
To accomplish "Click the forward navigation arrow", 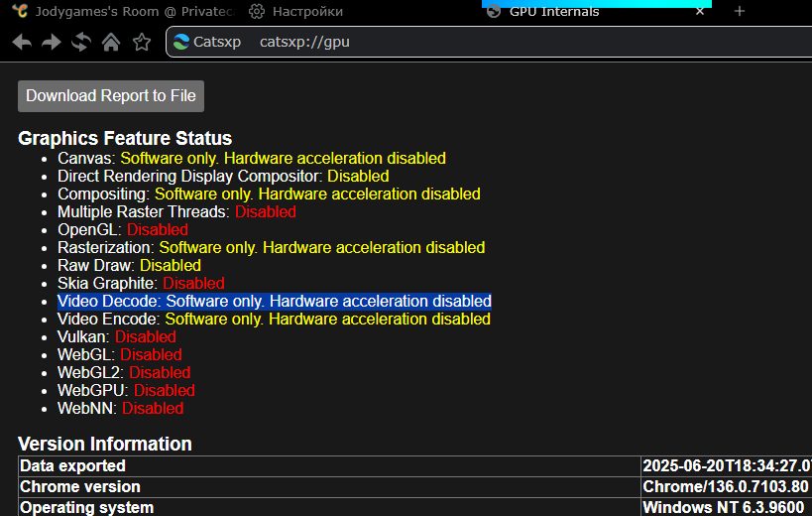I will [x=52, y=42].
